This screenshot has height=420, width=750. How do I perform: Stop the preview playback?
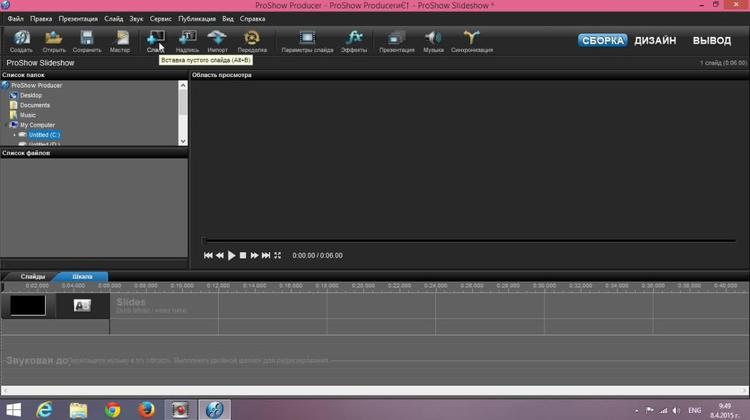(x=243, y=255)
